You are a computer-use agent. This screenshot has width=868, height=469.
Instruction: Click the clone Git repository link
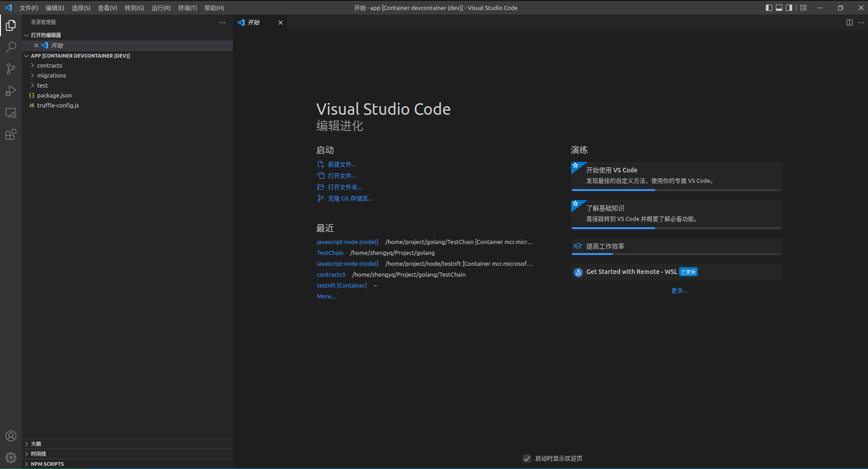tap(350, 199)
